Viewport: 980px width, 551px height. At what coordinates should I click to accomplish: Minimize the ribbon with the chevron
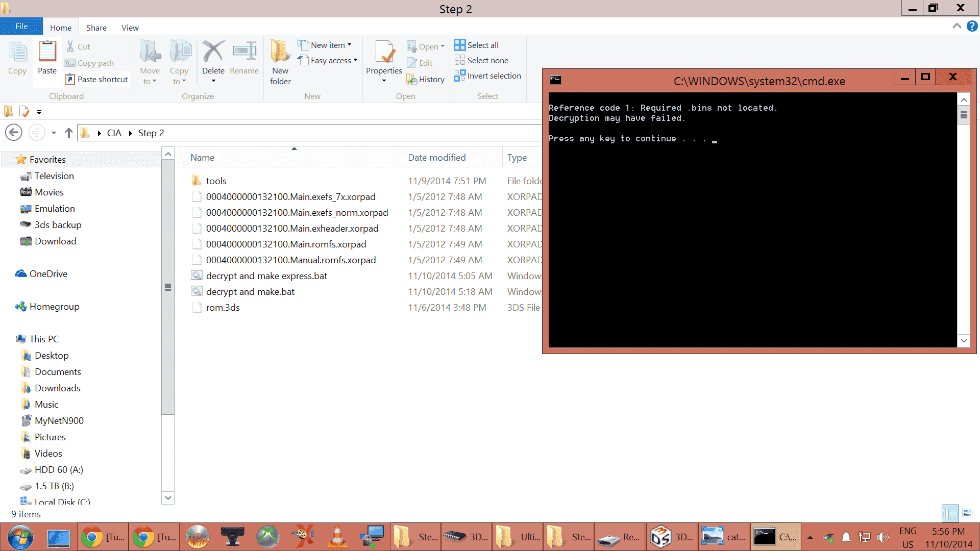pos(957,26)
